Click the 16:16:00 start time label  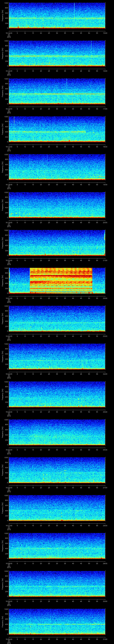click(x=9, y=109)
